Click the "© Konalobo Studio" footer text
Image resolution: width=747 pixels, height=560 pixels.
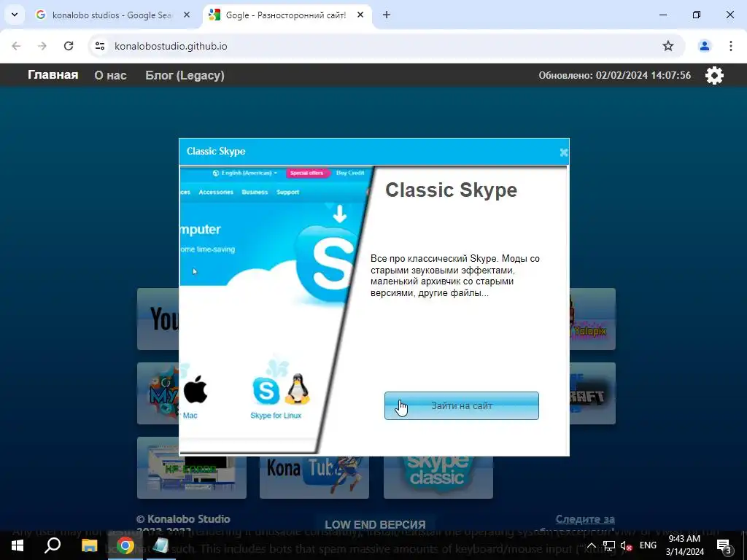[183, 519]
